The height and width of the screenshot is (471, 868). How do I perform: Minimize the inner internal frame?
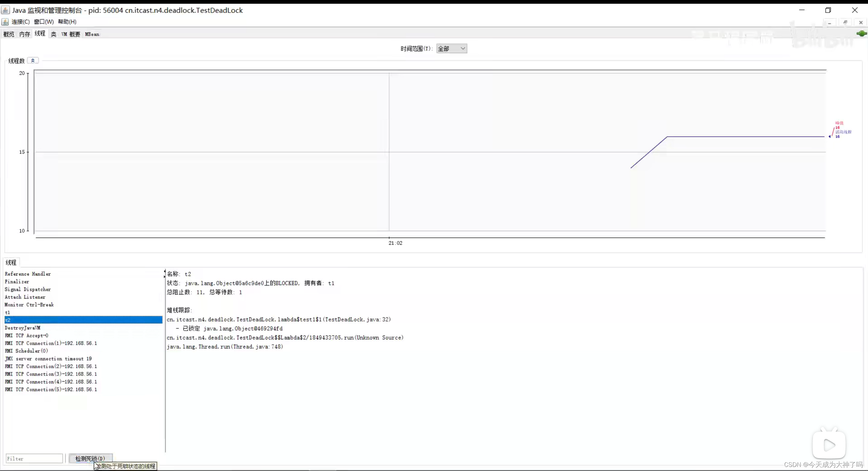coord(829,22)
